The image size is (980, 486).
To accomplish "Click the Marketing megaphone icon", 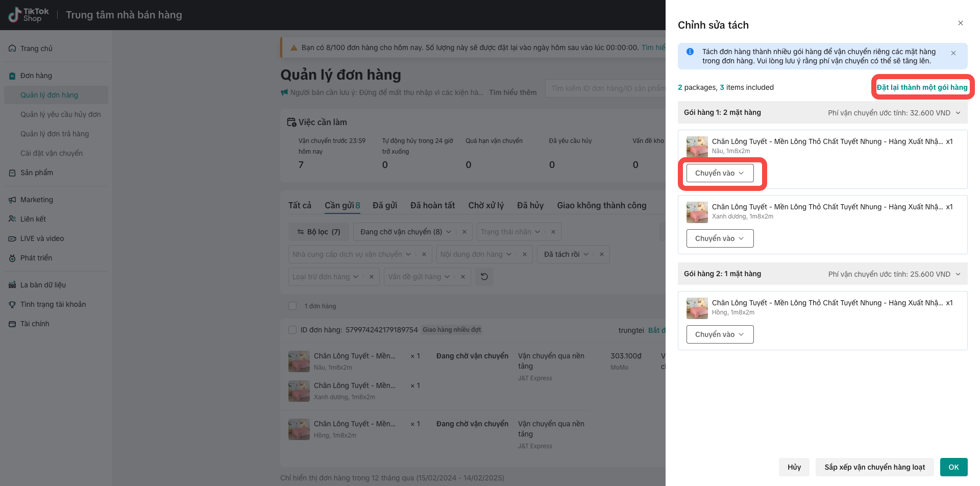I will (12, 200).
